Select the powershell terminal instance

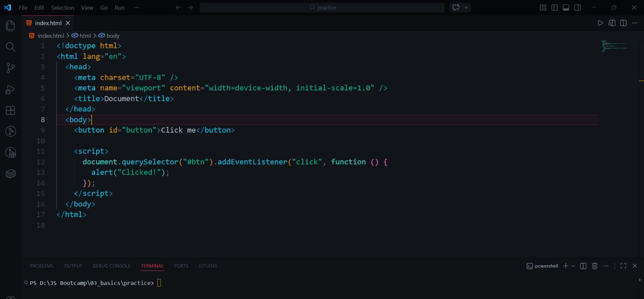(x=543, y=266)
